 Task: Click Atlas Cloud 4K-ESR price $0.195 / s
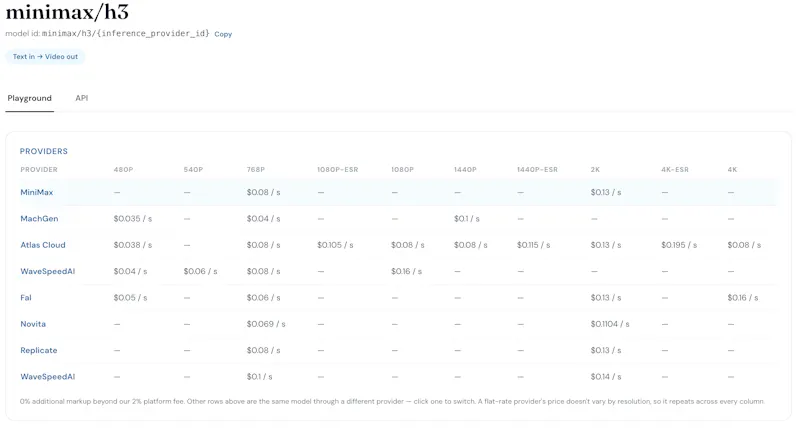click(679, 245)
